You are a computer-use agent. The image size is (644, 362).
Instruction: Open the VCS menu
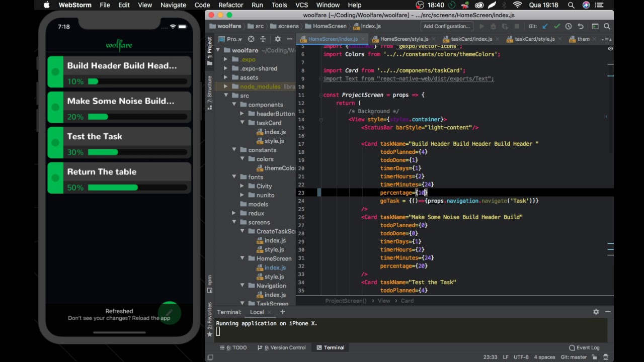pos(302,5)
